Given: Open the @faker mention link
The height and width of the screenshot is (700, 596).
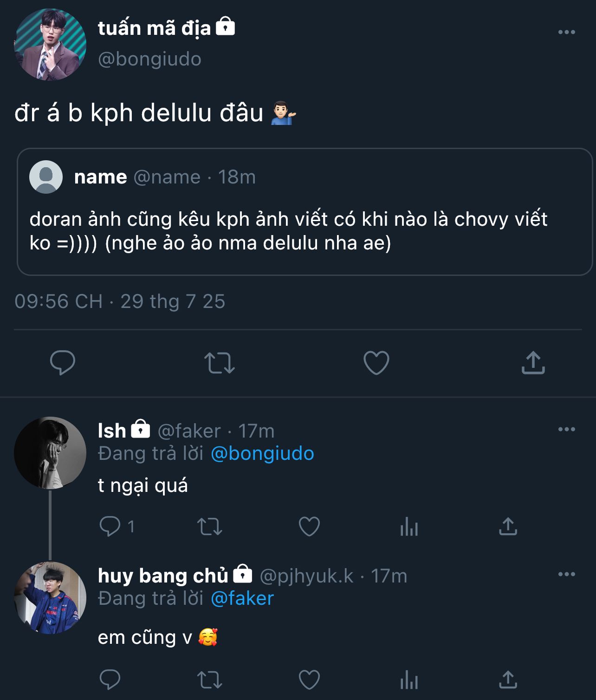Looking at the screenshot, I should tap(242, 599).
